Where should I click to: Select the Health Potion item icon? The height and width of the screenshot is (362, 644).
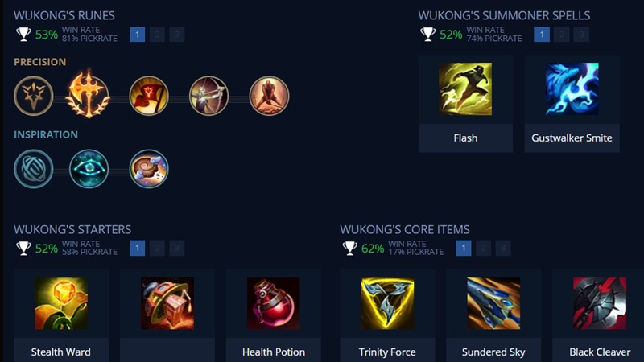[x=274, y=303]
